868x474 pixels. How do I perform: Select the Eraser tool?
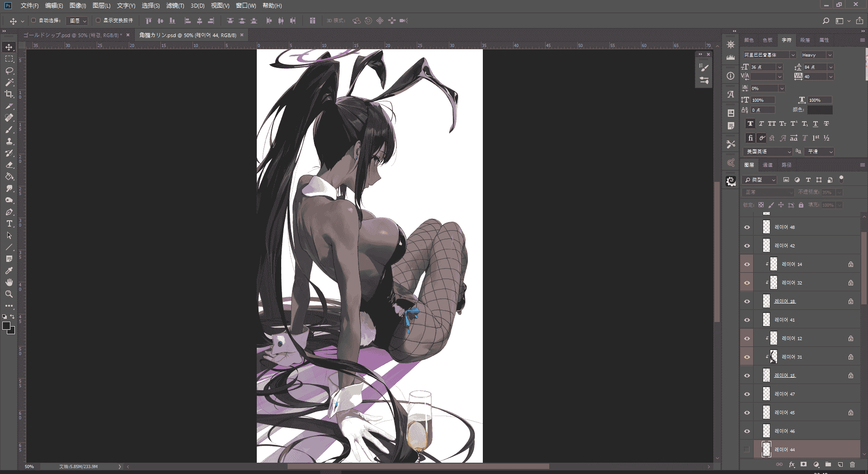(x=9, y=165)
